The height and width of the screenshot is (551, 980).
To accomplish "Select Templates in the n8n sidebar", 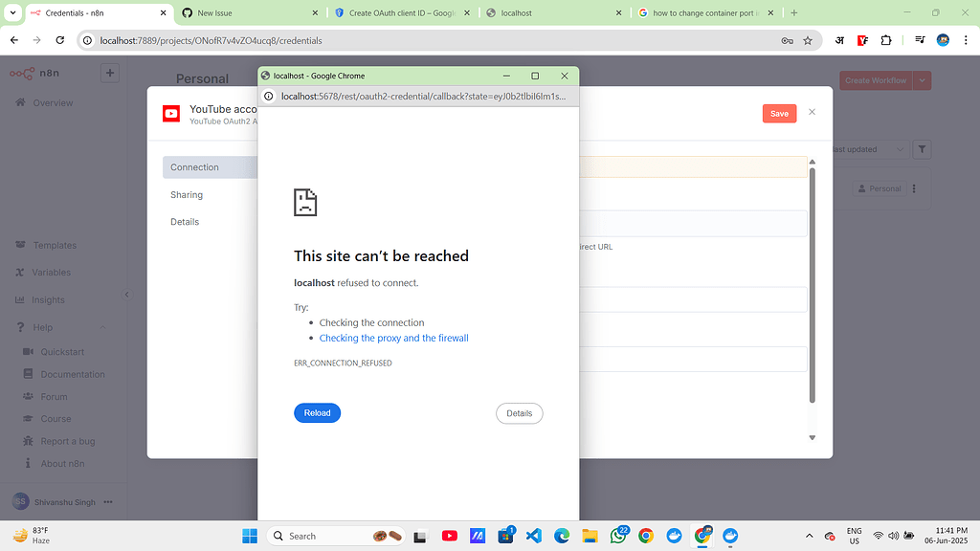I will (x=56, y=245).
